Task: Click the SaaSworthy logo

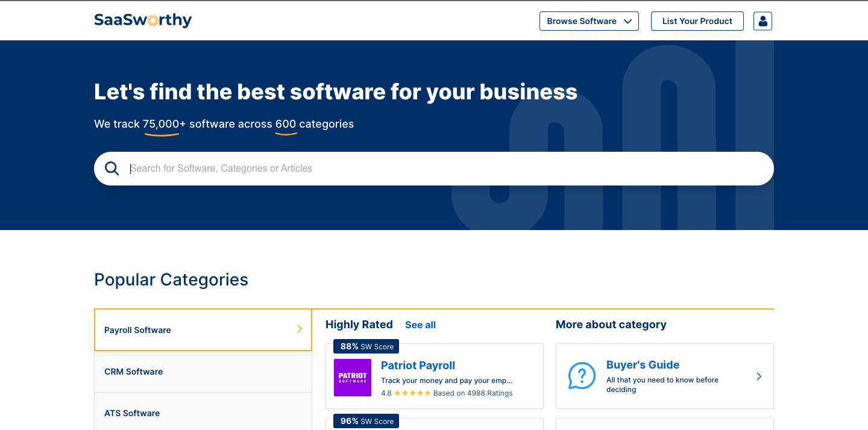Action: click(143, 20)
